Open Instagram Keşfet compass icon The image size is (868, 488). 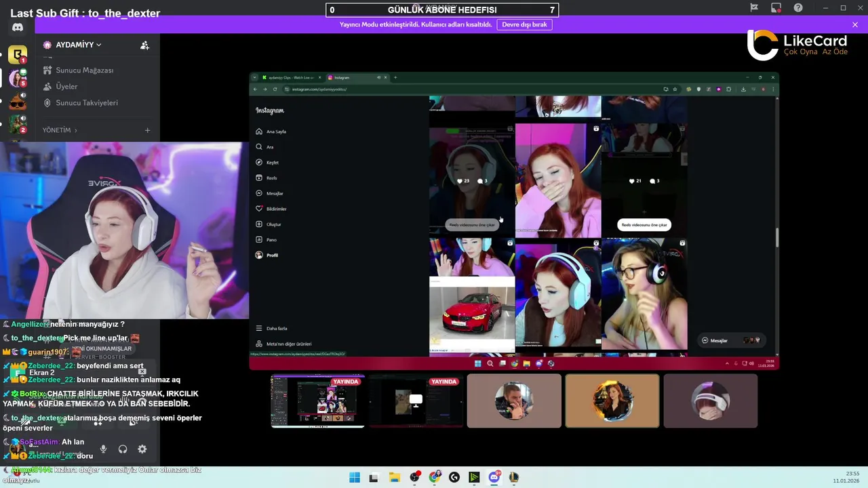[x=259, y=162]
